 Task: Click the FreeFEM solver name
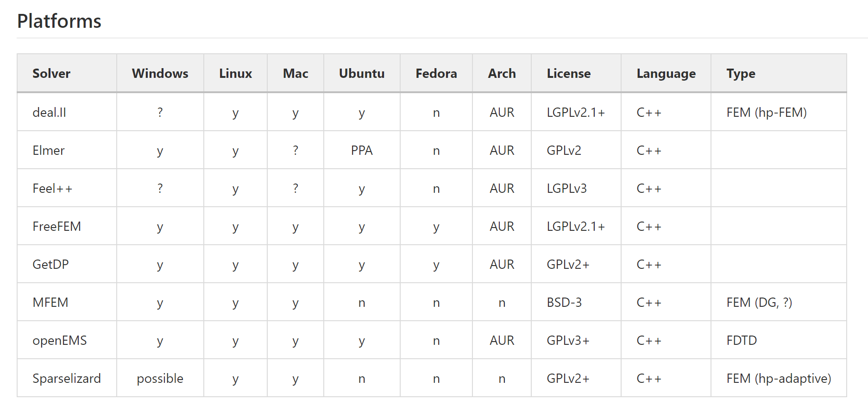pyautogui.click(x=57, y=227)
